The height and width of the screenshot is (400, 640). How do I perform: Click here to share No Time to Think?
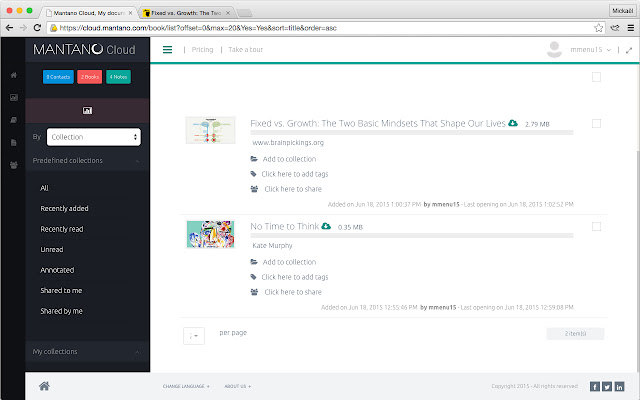point(293,292)
